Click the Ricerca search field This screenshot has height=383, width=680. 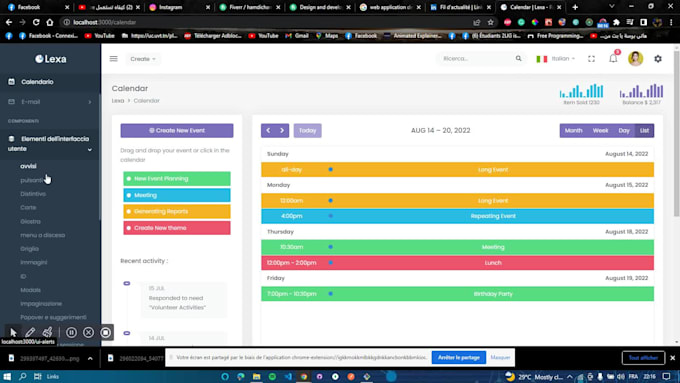[x=476, y=59]
